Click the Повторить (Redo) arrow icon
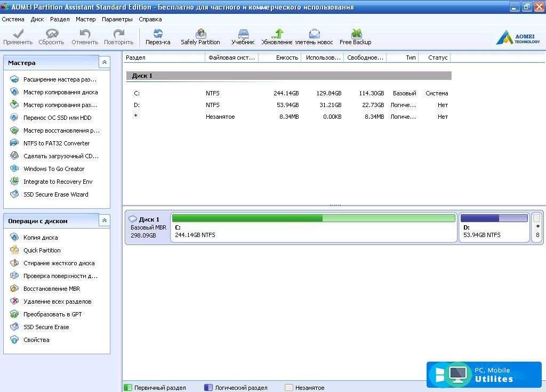This screenshot has width=546, height=392. pyautogui.click(x=119, y=34)
